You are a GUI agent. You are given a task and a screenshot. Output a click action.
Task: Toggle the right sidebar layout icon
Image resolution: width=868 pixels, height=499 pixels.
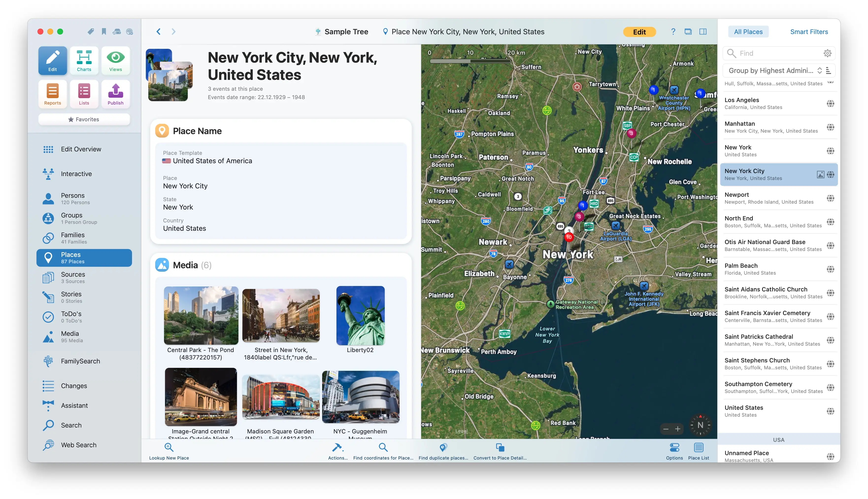(x=703, y=32)
